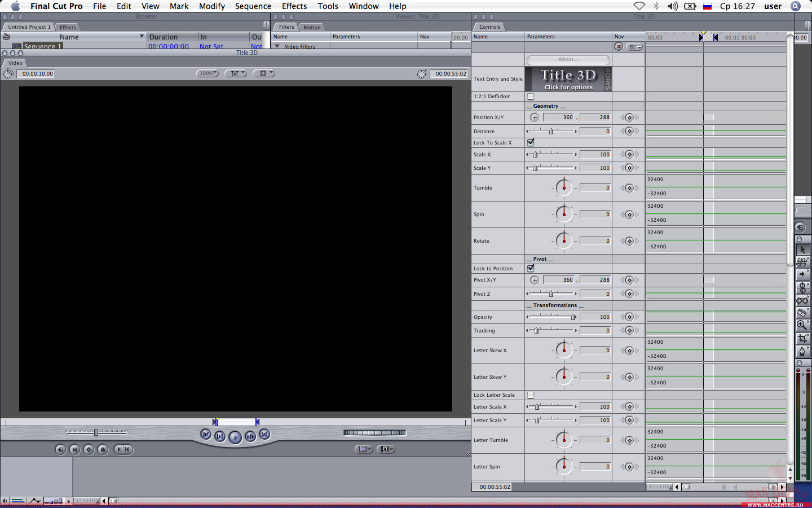Click the Mark In button
Viewport: 812px width, 508px height.
[x=118, y=449]
